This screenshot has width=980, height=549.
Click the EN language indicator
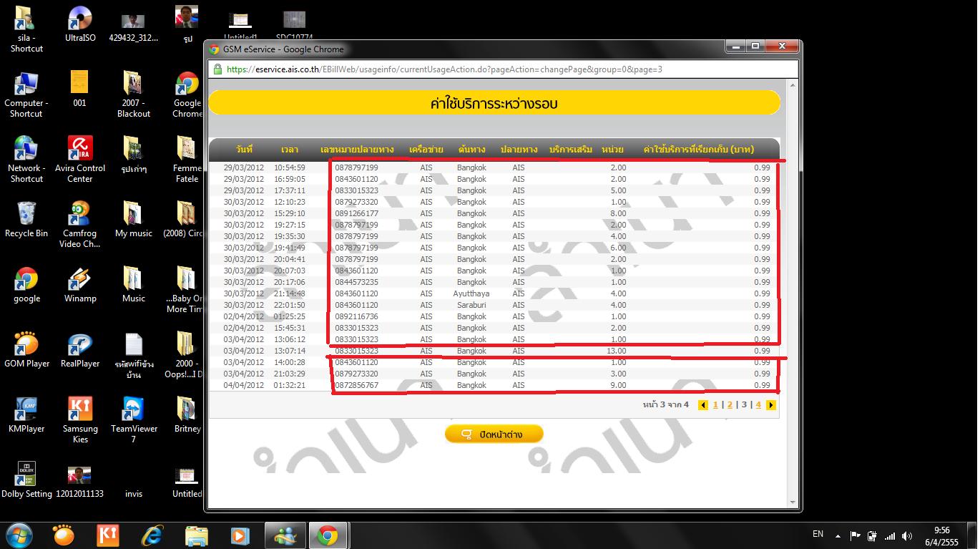pyautogui.click(x=818, y=534)
